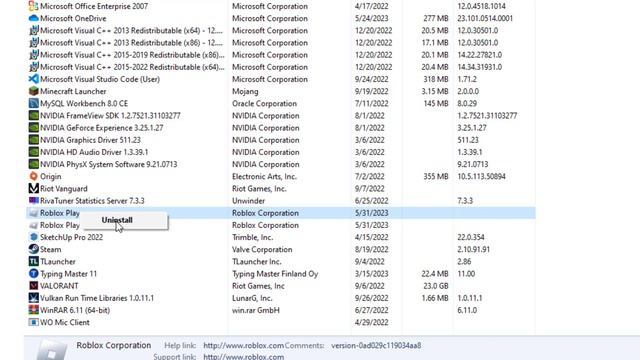Screen dimensions: 640x360
Task: Click the version cell 23.101.0514.0001
Action: pos(485,18)
